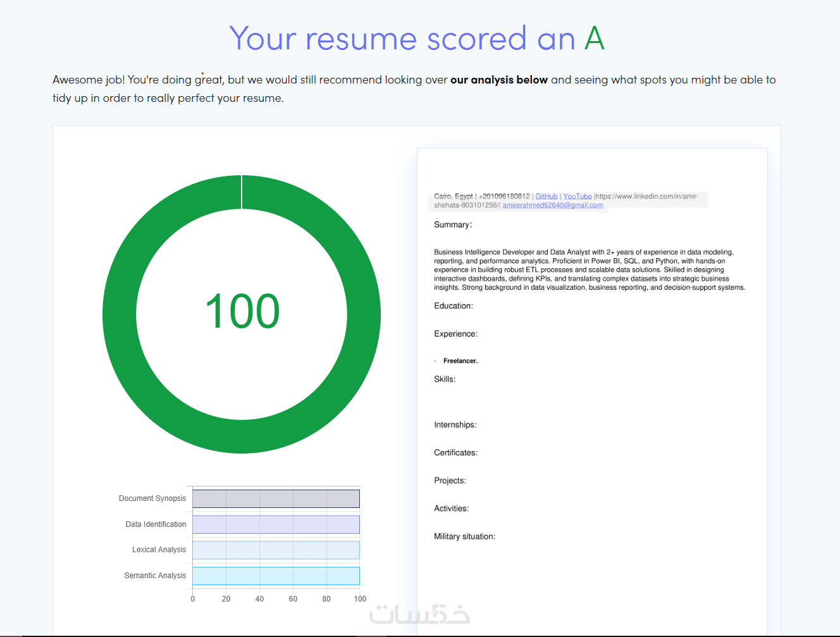Click the ameerahmed62640@gmail.com email link
Image resolution: width=840 pixels, height=637 pixels.
click(x=553, y=206)
